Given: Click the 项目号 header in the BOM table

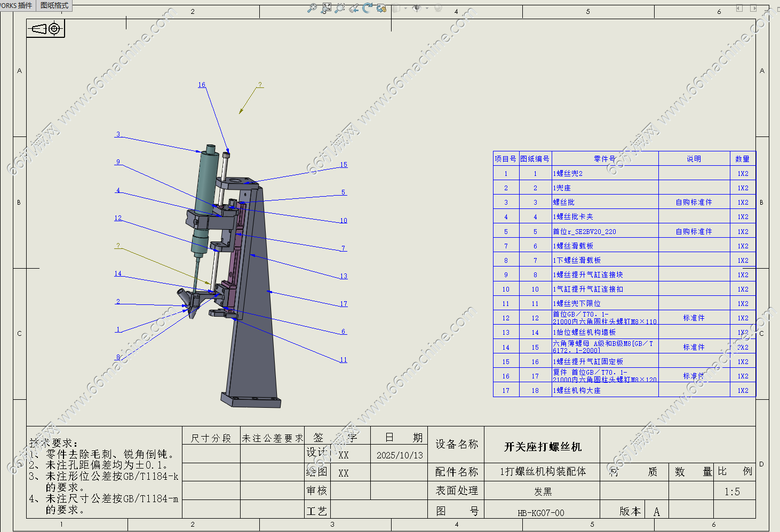Looking at the screenshot, I should pos(505,159).
